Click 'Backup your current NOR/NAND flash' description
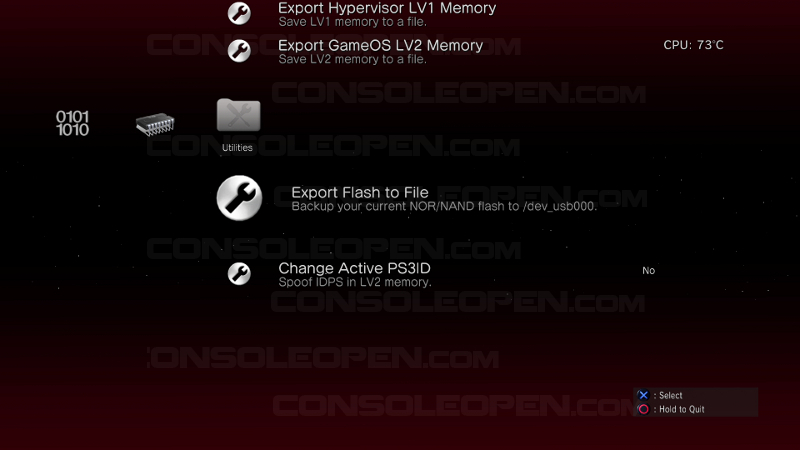Image resolution: width=800 pixels, height=450 pixels. 444,207
